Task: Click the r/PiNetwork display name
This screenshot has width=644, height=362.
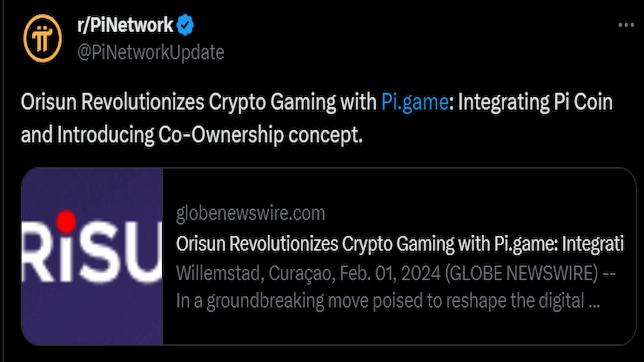Action: click(x=125, y=25)
